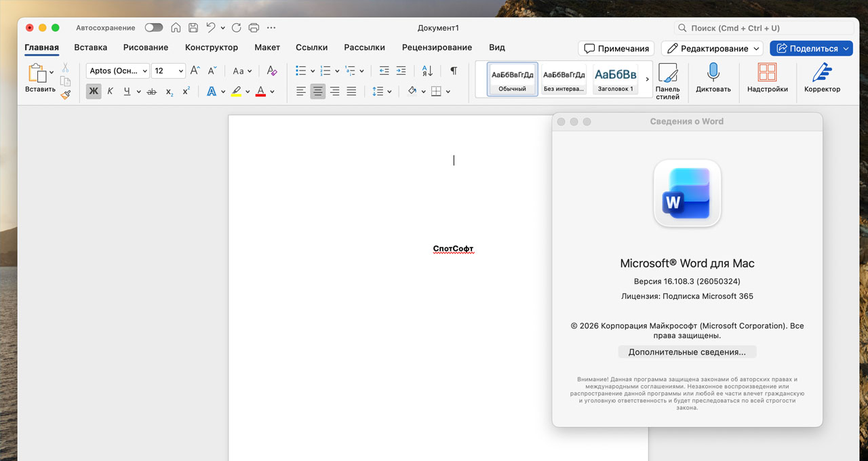Image resolution: width=868 pixels, height=461 pixels.
Task: Click the borders grid icon
Action: click(x=436, y=92)
